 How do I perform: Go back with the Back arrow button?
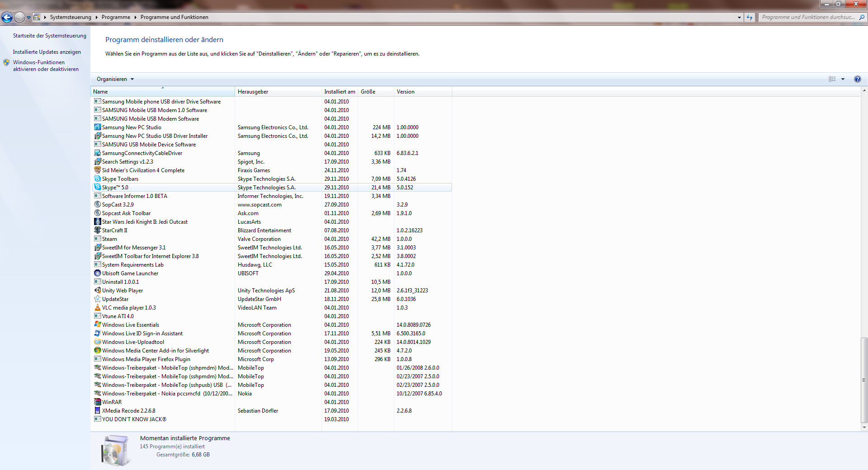tap(7, 17)
